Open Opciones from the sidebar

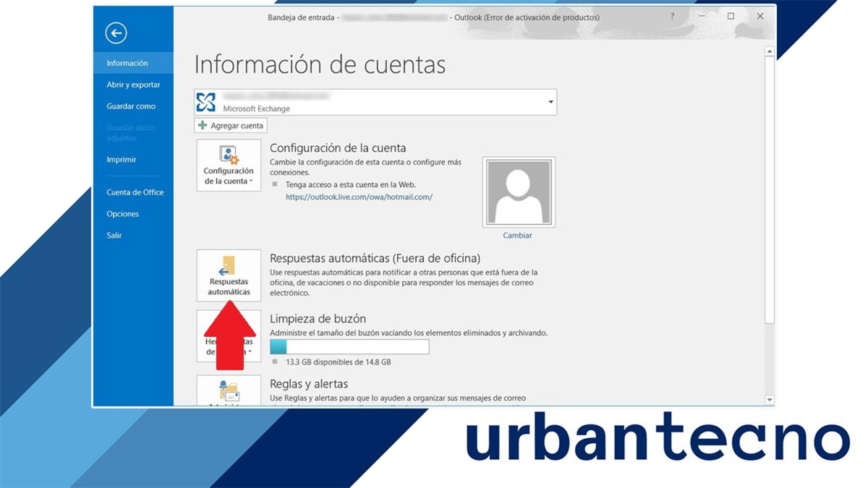click(122, 213)
